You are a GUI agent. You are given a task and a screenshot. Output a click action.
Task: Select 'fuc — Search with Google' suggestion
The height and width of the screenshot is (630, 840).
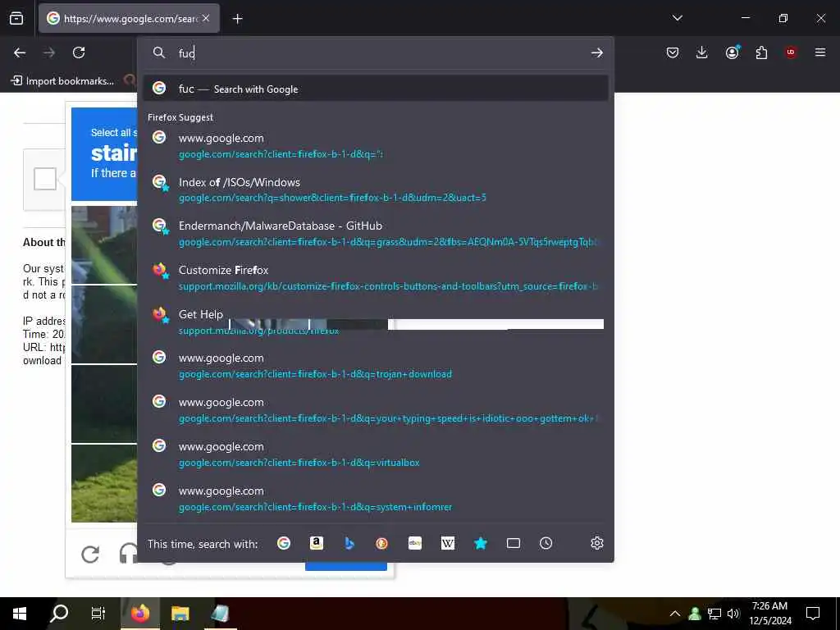[x=376, y=89]
